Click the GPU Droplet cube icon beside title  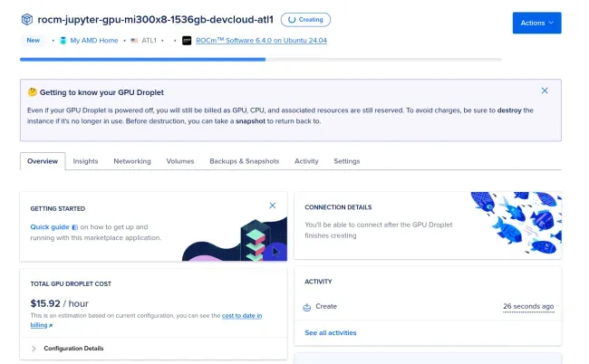point(26,19)
